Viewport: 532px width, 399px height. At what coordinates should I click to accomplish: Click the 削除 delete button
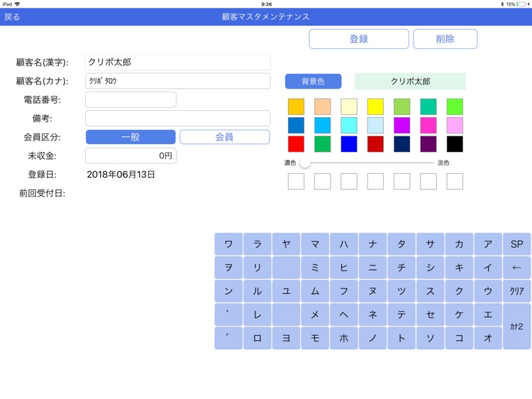click(x=445, y=39)
